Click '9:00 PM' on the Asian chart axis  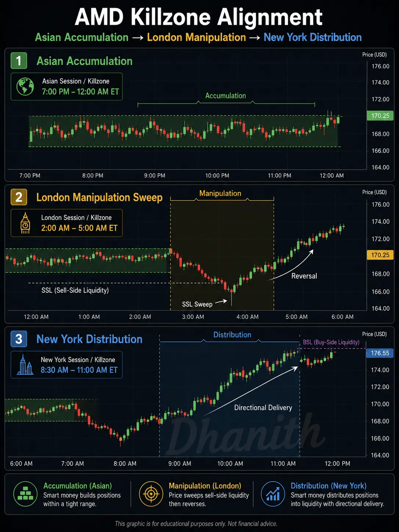click(155, 176)
